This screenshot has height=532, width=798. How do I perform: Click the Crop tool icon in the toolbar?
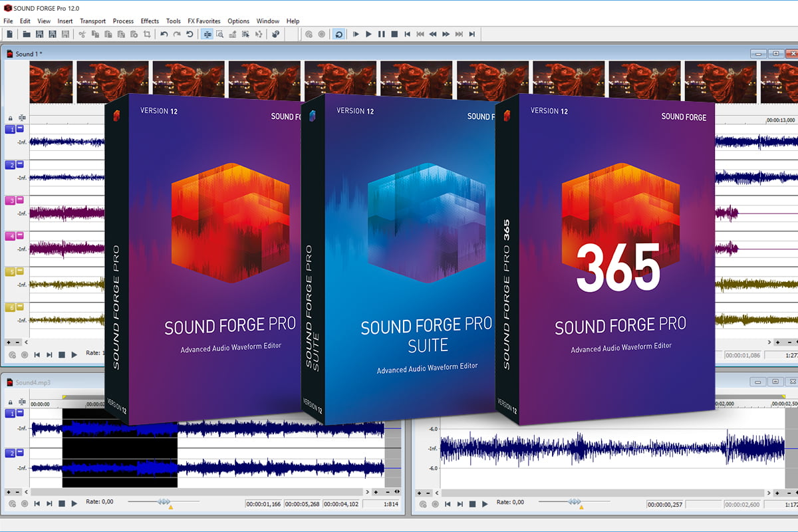(x=147, y=34)
